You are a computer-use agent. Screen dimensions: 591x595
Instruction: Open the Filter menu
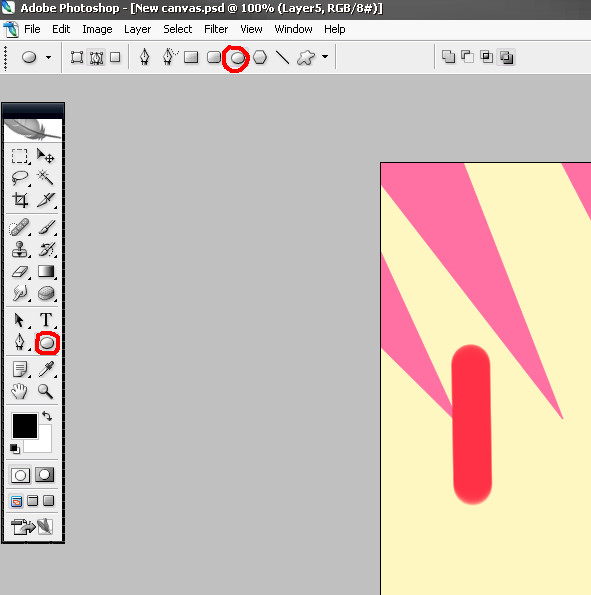coord(216,29)
